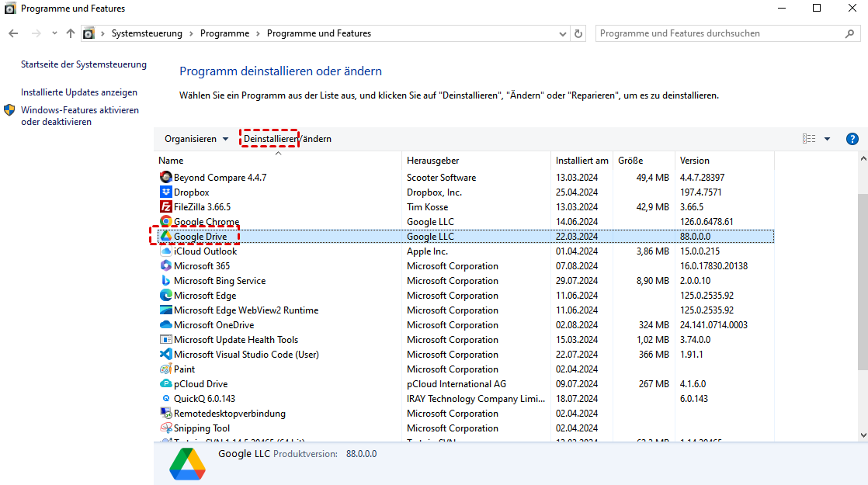Click Deinstallieren/ändern in the toolbar

tap(287, 139)
